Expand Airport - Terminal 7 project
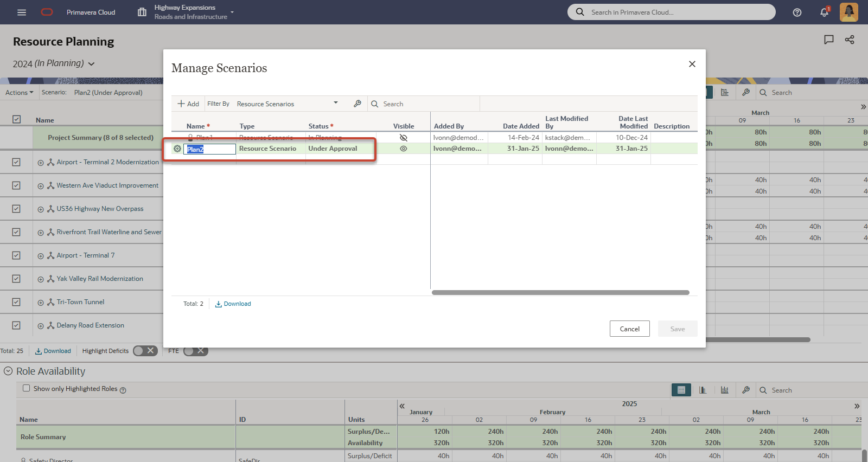Screen dimensions: 868x462 pos(41,256)
